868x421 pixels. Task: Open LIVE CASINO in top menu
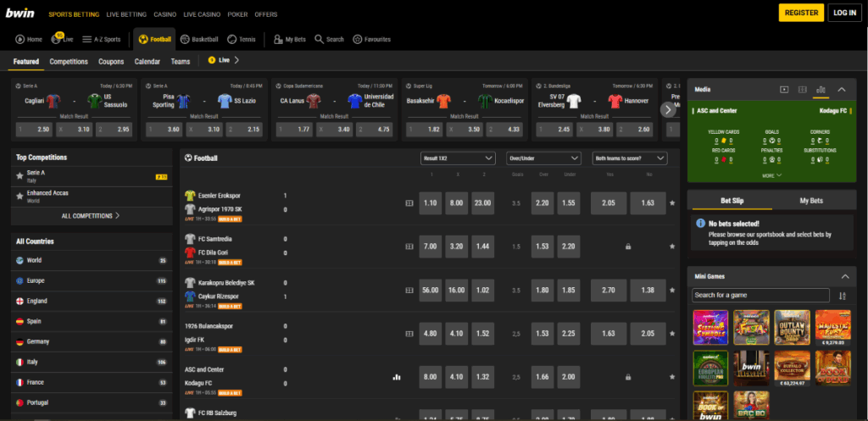pyautogui.click(x=202, y=14)
